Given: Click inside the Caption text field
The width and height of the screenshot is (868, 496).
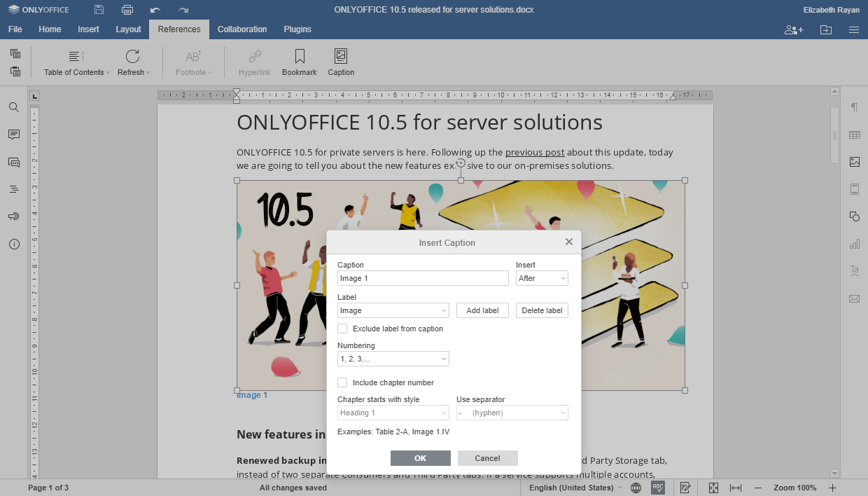Looking at the screenshot, I should (423, 278).
